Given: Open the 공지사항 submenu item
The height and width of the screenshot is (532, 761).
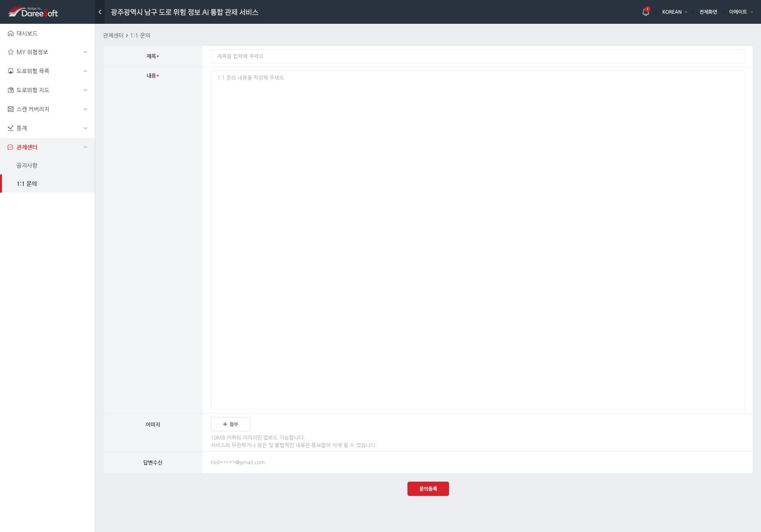Looking at the screenshot, I should pos(27,165).
